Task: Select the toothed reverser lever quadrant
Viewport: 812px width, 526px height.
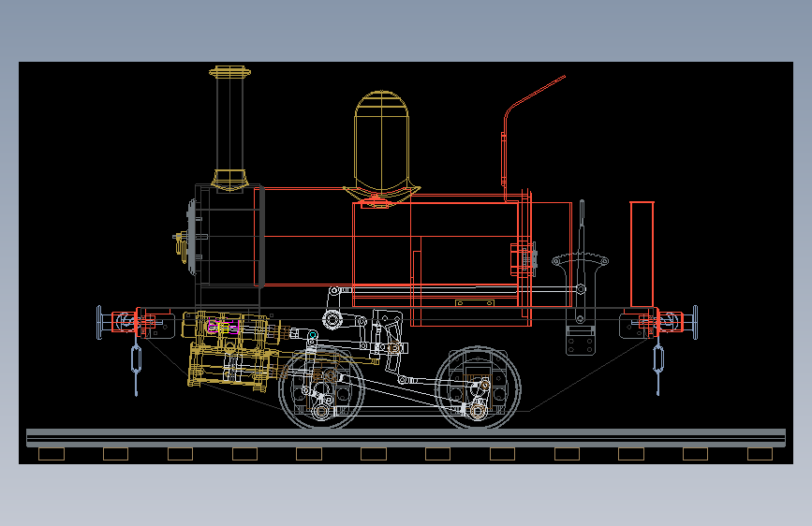Action: 580,260
